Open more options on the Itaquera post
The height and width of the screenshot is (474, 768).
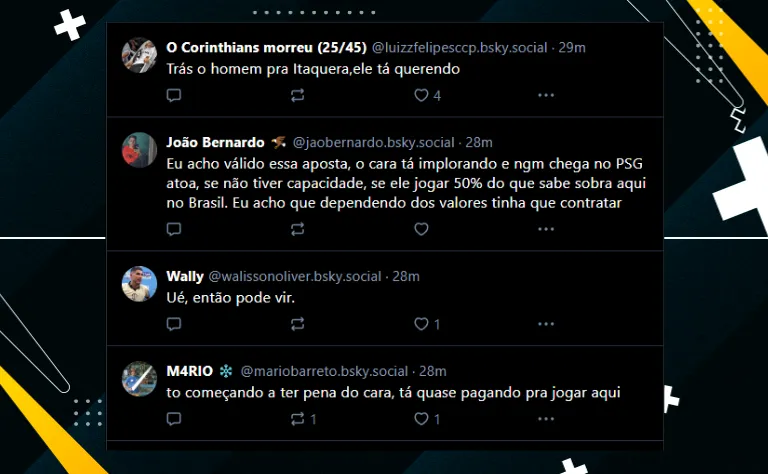[x=546, y=95]
